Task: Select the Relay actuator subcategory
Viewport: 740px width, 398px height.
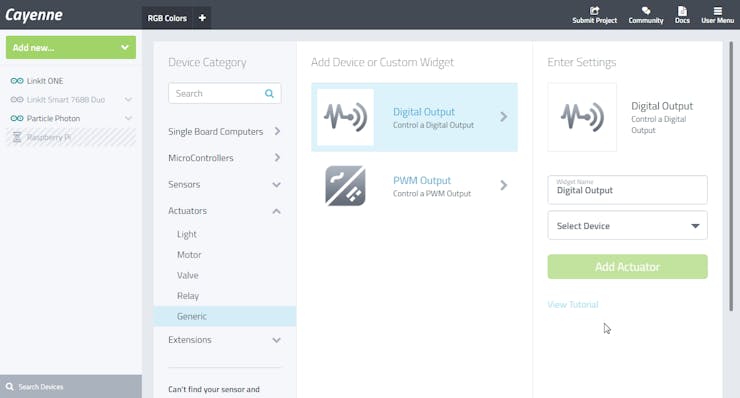Action: [188, 296]
